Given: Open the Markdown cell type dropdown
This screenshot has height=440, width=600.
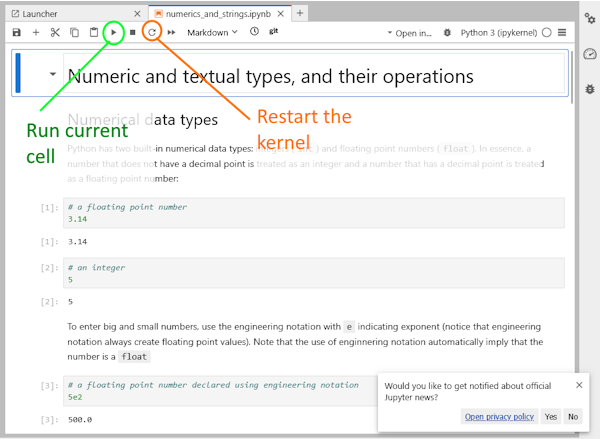Looking at the screenshot, I should [212, 33].
